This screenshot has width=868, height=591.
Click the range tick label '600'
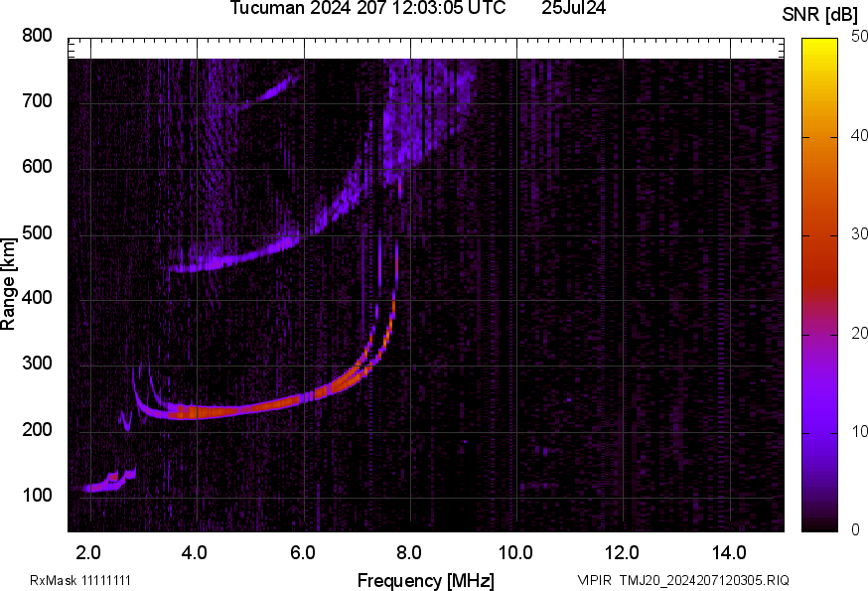[37, 166]
